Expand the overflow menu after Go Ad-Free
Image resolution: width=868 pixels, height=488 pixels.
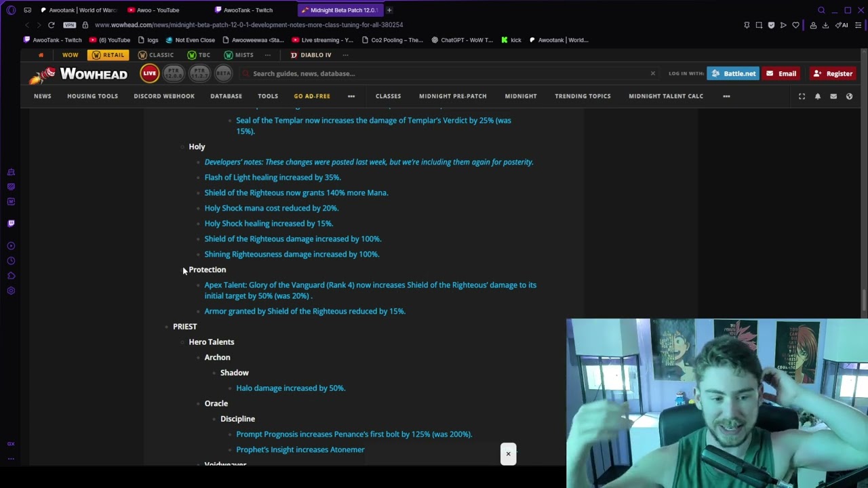click(351, 96)
